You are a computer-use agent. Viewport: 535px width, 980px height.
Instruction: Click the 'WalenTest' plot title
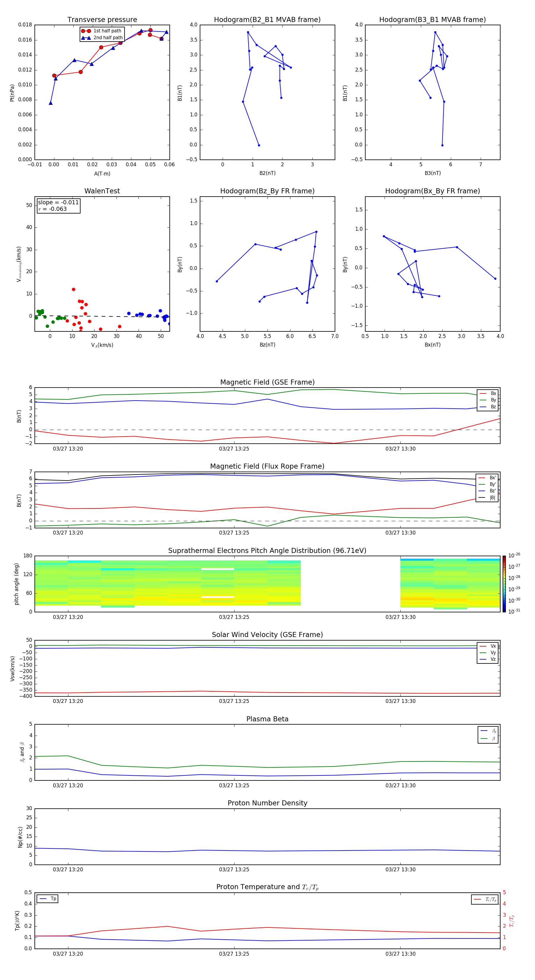(x=102, y=191)
